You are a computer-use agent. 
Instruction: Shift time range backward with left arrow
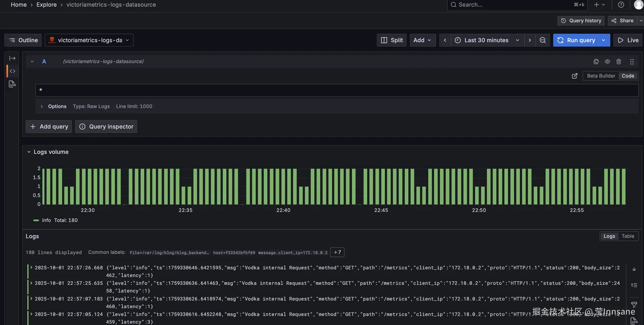tap(445, 40)
